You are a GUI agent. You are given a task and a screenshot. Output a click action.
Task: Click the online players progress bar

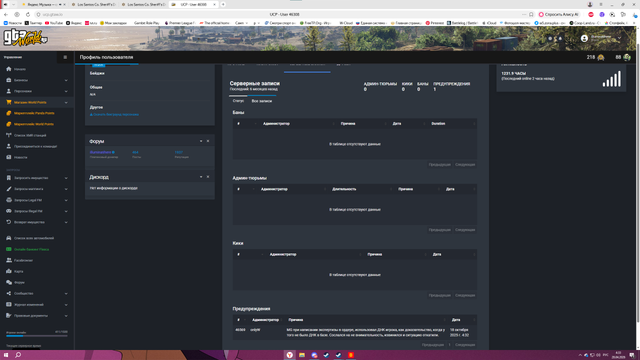pos(37,336)
